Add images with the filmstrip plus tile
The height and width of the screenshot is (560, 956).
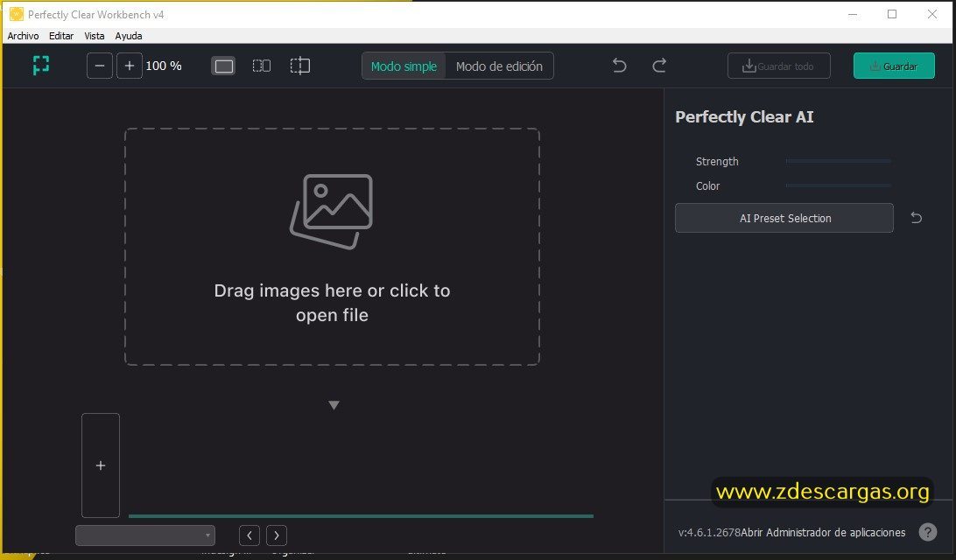click(101, 465)
